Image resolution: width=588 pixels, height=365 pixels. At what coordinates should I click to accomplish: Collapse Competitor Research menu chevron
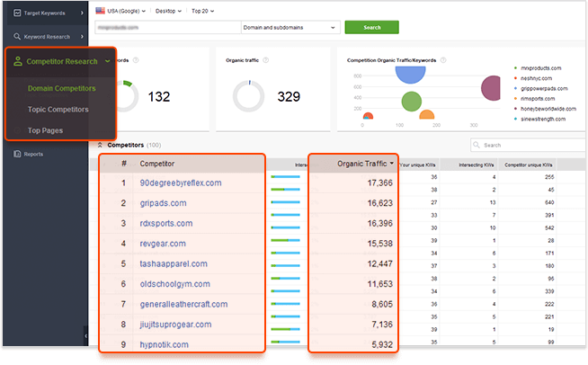(x=108, y=61)
